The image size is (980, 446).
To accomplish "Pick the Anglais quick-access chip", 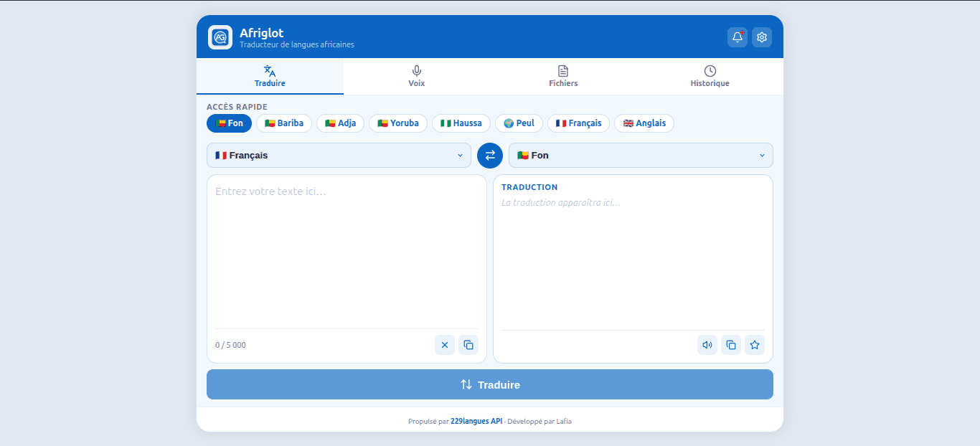I will coord(644,123).
